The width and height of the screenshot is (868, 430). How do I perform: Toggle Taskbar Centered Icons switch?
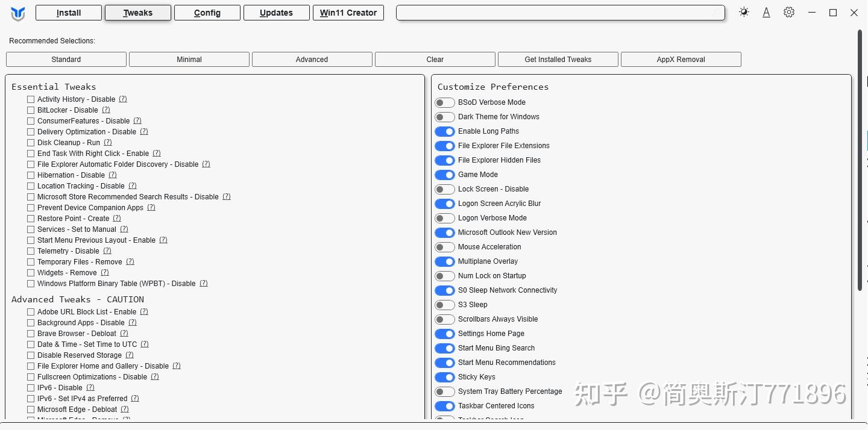click(445, 406)
